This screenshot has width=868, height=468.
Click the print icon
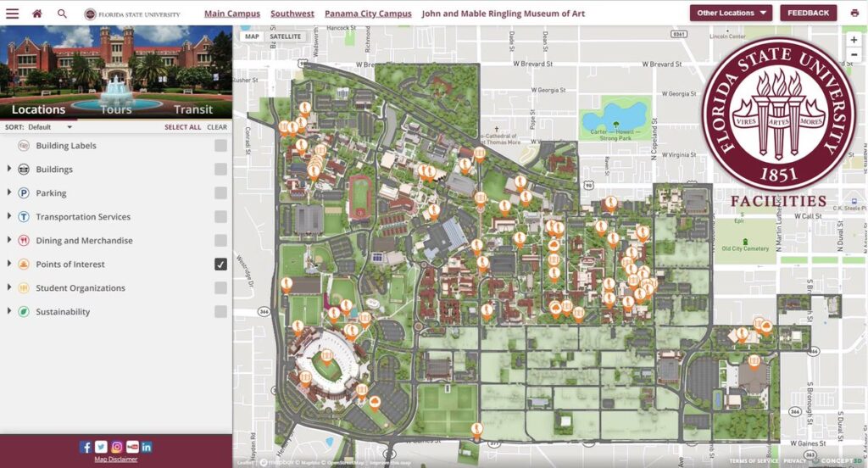click(x=854, y=14)
